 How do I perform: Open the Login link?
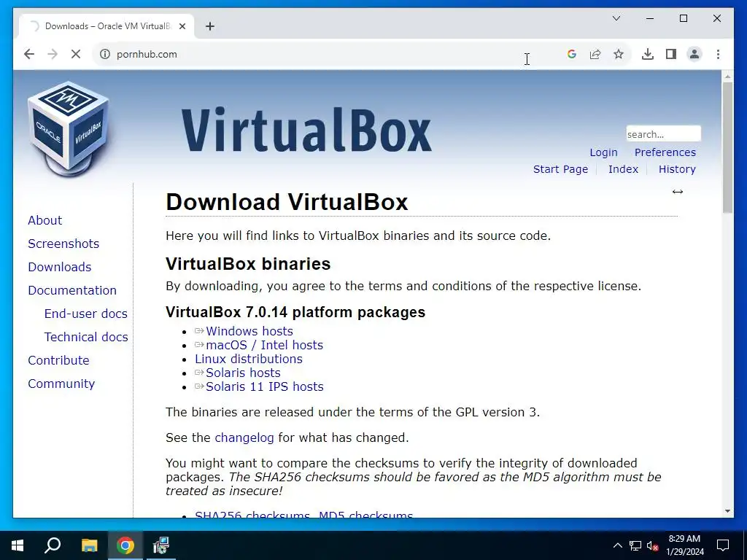(603, 152)
